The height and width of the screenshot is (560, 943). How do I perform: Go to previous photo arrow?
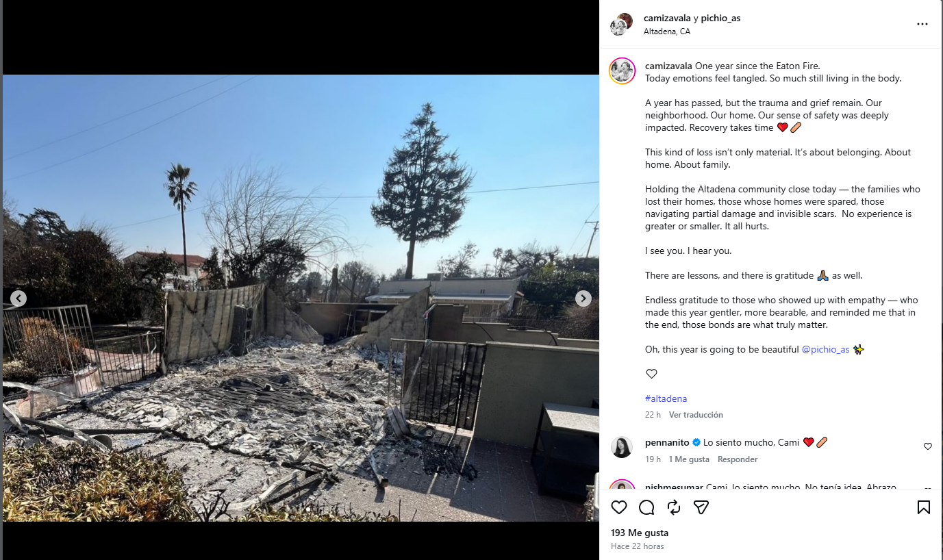coord(18,298)
